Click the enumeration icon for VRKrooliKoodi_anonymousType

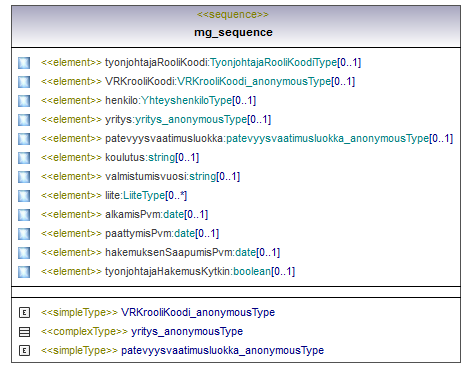click(x=24, y=313)
